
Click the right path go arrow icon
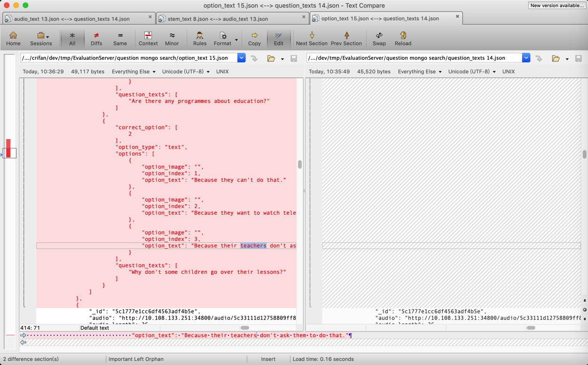point(539,58)
